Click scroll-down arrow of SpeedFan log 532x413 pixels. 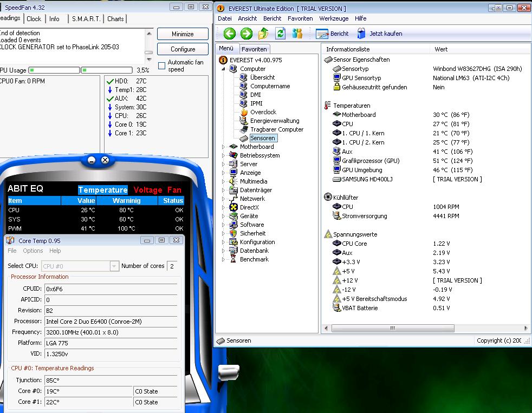[x=149, y=60]
